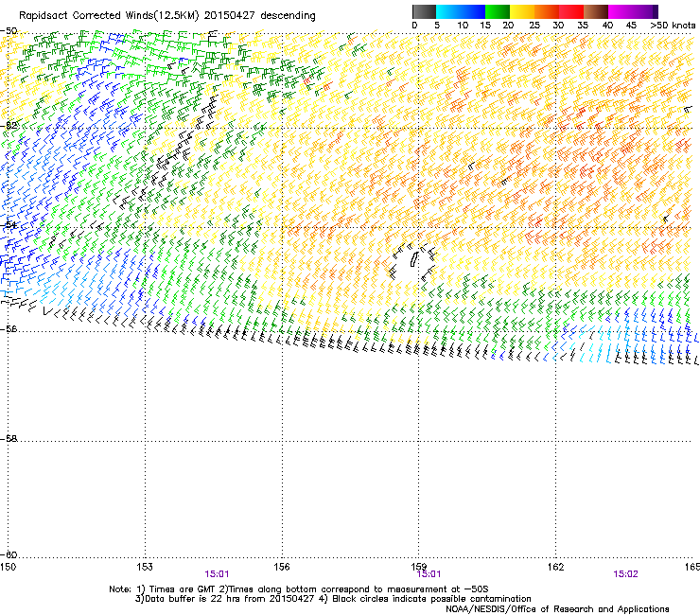
Task: Click the Rapidsact Corrected Winds title text
Action: tap(167, 16)
